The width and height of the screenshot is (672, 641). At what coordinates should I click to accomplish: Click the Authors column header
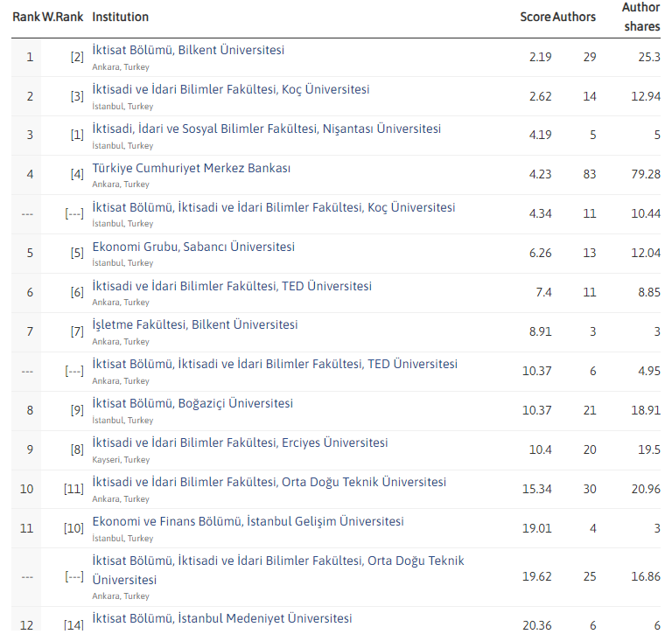[x=574, y=17]
